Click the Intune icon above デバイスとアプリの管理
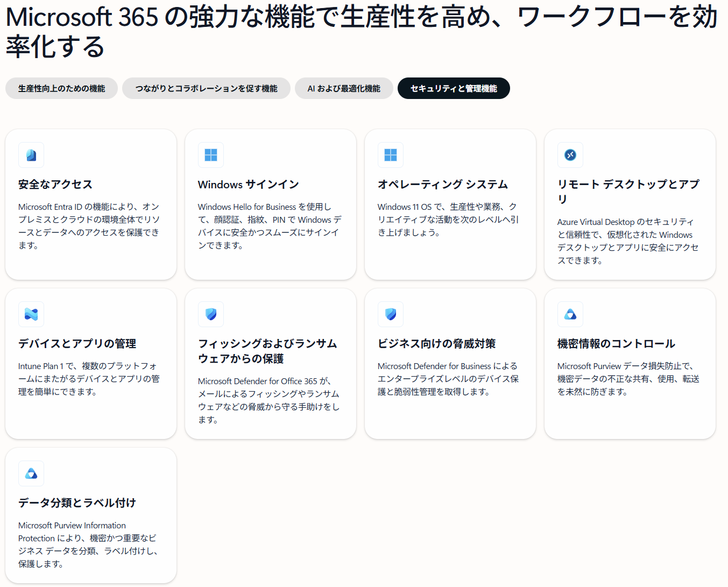 [31, 314]
